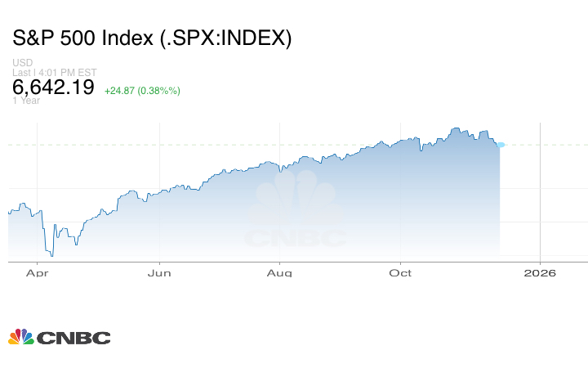Click the green +24.87 (0.38%) change value
Screen dimensions: 588x368
point(142,90)
